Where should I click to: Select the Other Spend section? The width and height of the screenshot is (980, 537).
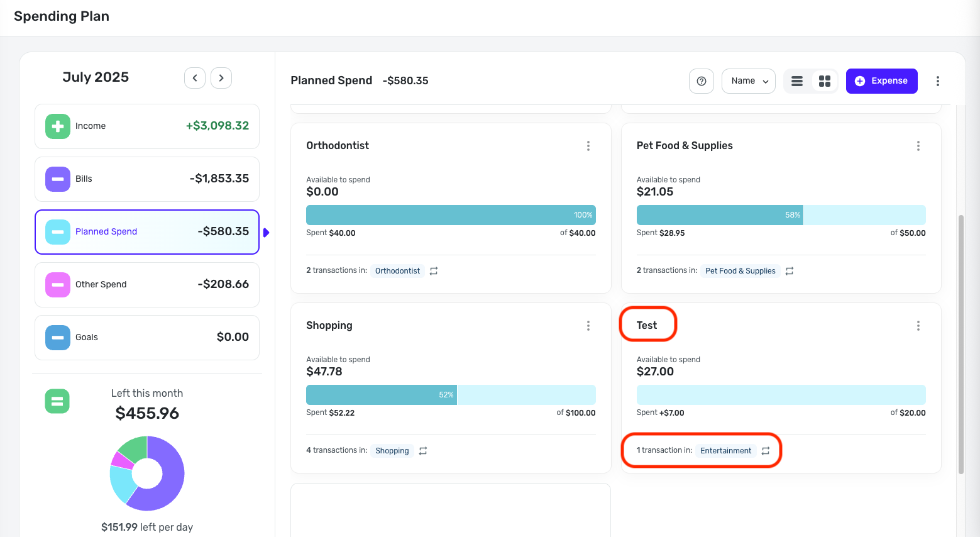tap(147, 285)
